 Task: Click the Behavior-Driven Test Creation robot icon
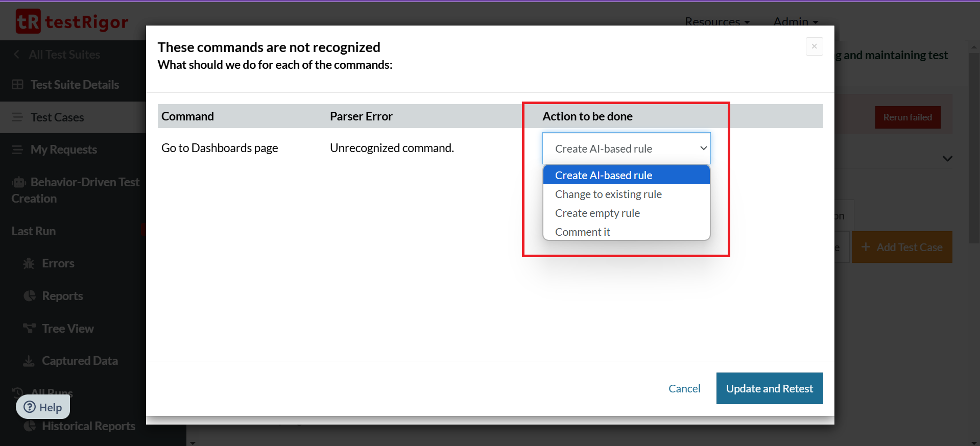(x=19, y=182)
